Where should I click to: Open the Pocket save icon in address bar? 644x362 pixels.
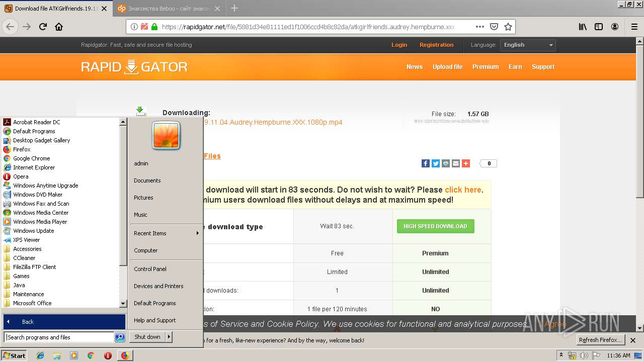[x=494, y=27]
